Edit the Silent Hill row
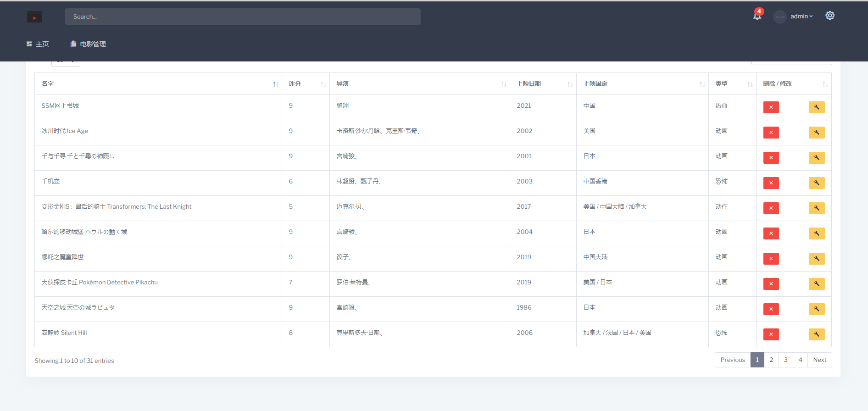Viewport: 868px width, 411px height. tap(817, 334)
